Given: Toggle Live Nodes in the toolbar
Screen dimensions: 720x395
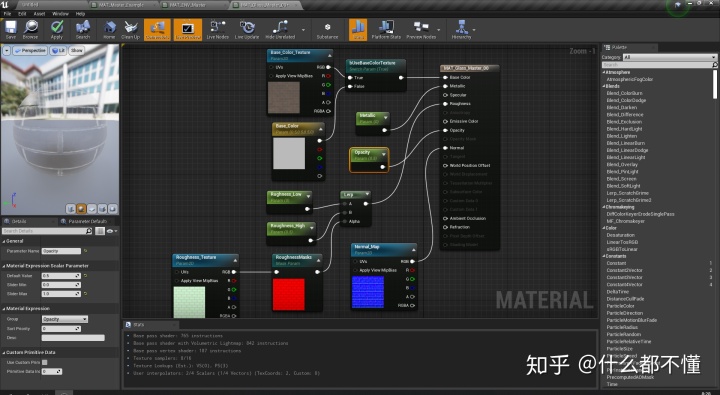Looking at the screenshot, I should 218,29.
